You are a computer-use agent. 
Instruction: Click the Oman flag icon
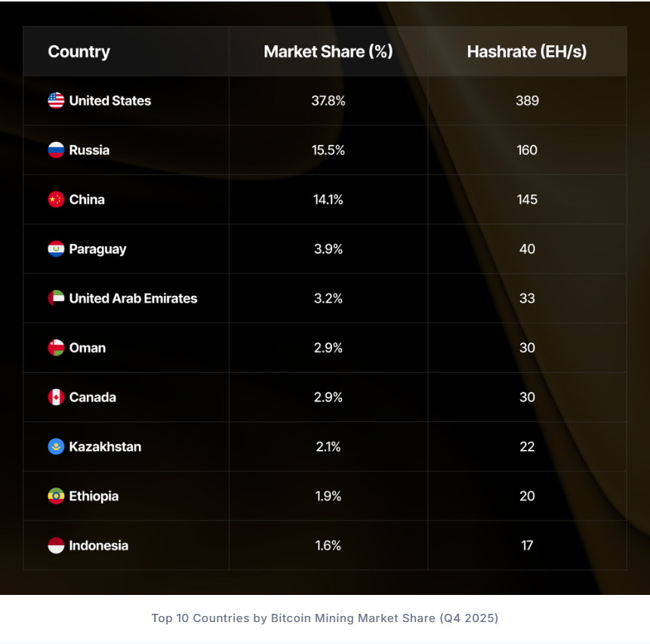pyautogui.click(x=56, y=348)
